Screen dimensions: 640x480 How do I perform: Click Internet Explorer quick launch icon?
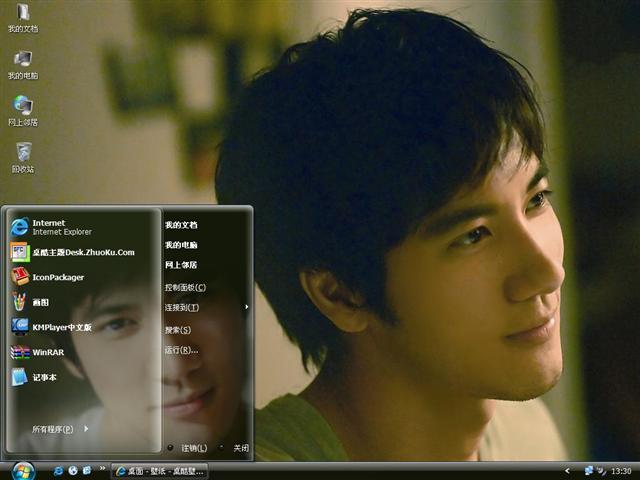point(58,471)
